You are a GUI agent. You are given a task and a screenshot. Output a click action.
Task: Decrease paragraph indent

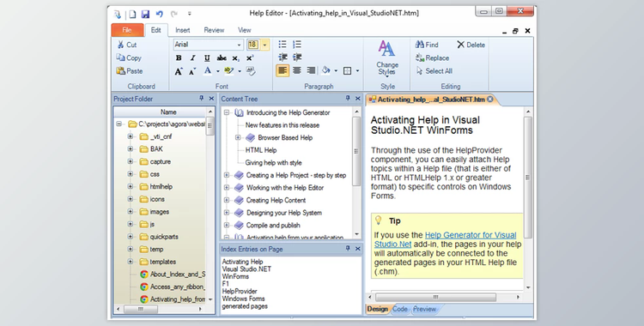(x=283, y=57)
